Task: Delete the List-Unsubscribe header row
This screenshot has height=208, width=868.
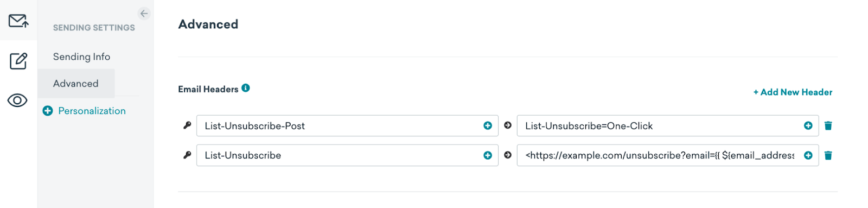Action: pyautogui.click(x=828, y=155)
